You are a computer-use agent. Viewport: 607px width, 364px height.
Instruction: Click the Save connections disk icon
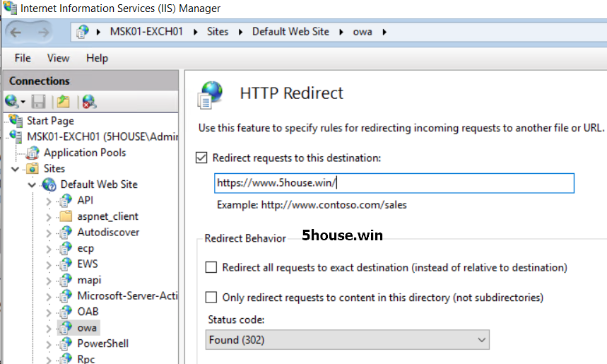(39, 102)
